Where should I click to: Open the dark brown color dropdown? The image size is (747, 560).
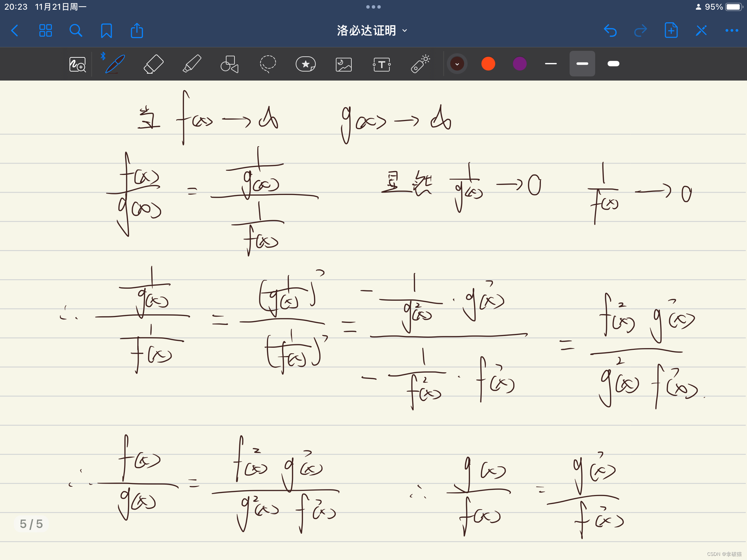[457, 64]
